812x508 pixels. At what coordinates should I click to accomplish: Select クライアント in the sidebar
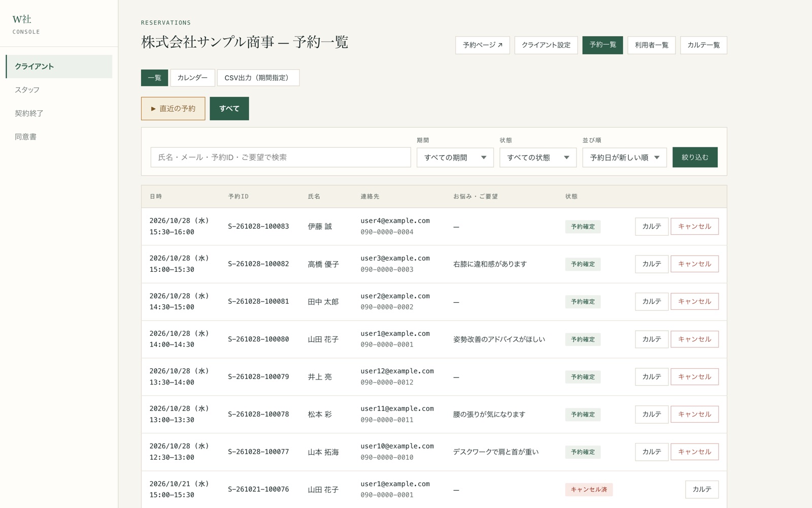59,67
